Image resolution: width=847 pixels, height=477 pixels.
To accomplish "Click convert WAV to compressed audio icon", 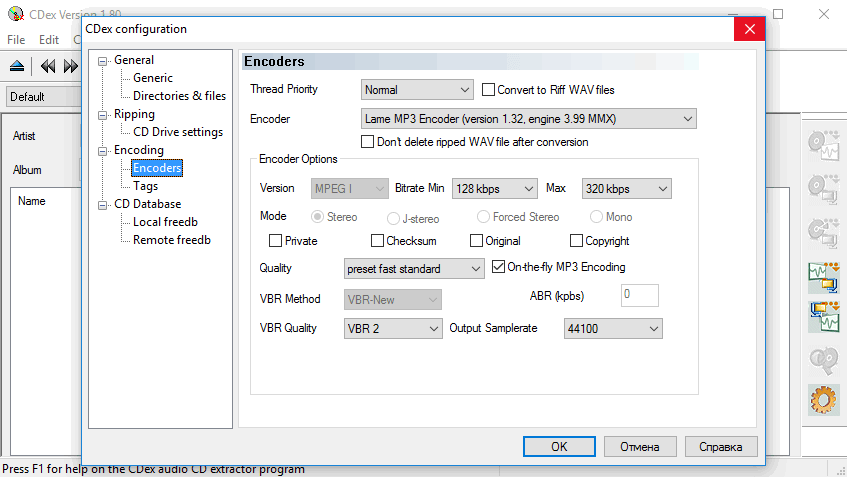I will [x=824, y=277].
